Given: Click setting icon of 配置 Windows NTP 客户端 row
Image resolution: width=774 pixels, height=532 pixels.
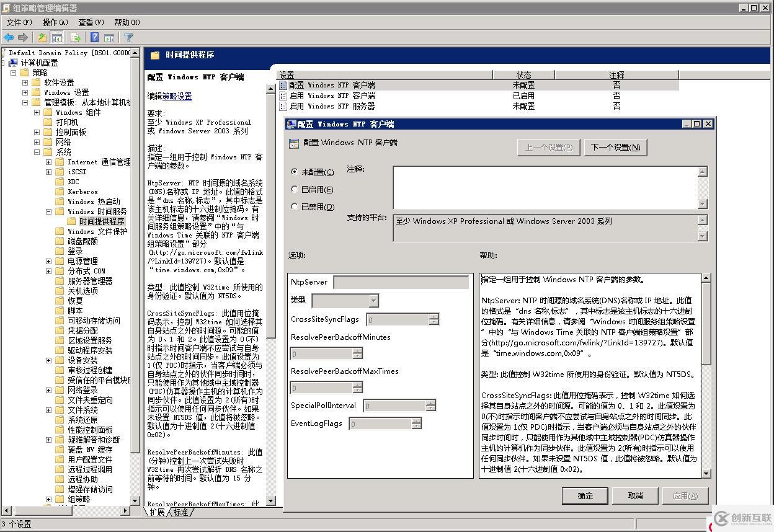Looking at the screenshot, I should click(x=283, y=86).
